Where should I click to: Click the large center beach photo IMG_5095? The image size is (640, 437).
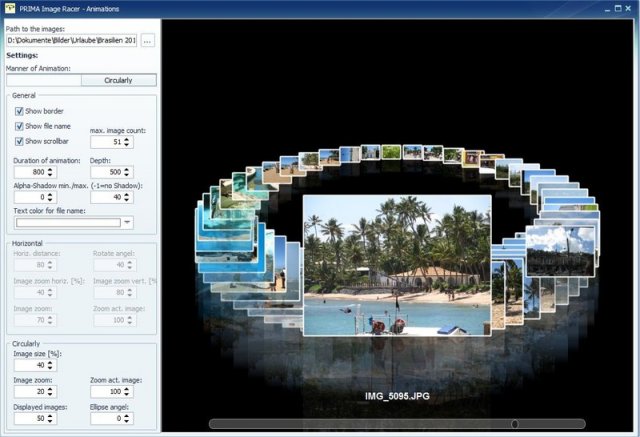(x=397, y=265)
